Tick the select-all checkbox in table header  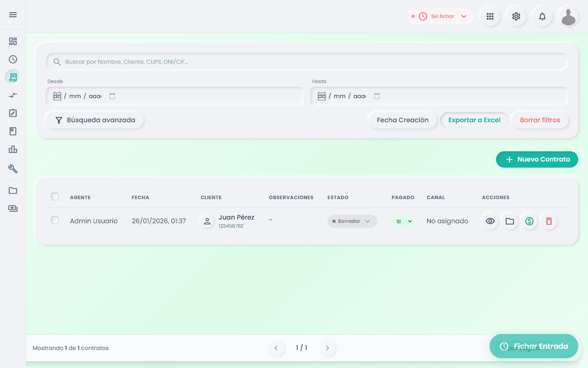pyautogui.click(x=55, y=197)
